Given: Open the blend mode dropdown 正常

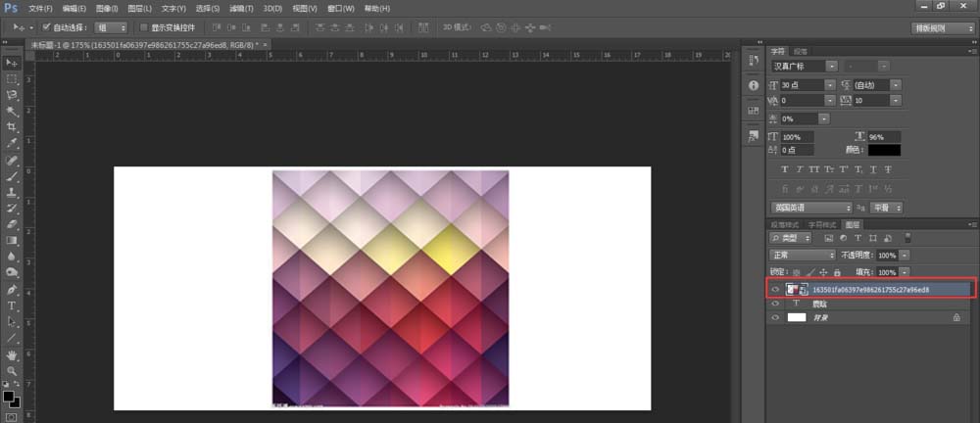Looking at the screenshot, I should point(803,255).
